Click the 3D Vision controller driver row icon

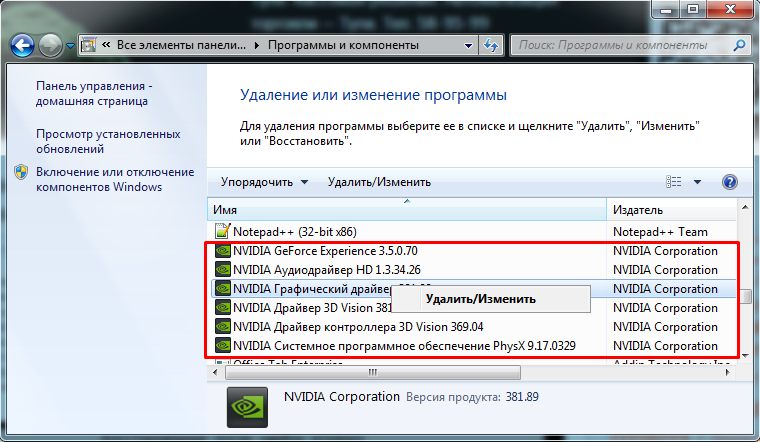pos(222,327)
